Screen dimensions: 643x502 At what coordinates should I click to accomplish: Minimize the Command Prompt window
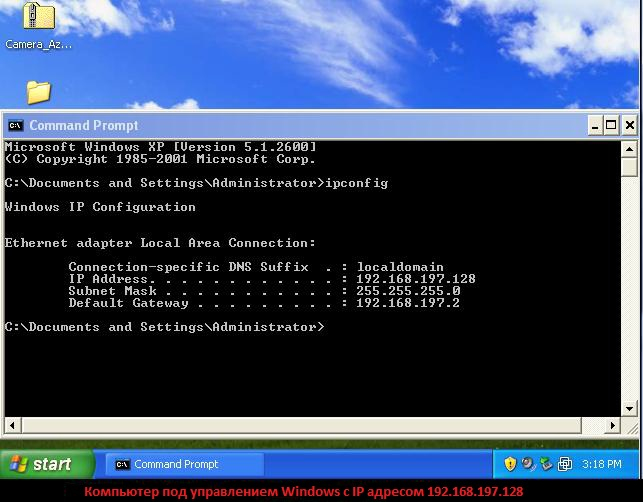[593, 125]
